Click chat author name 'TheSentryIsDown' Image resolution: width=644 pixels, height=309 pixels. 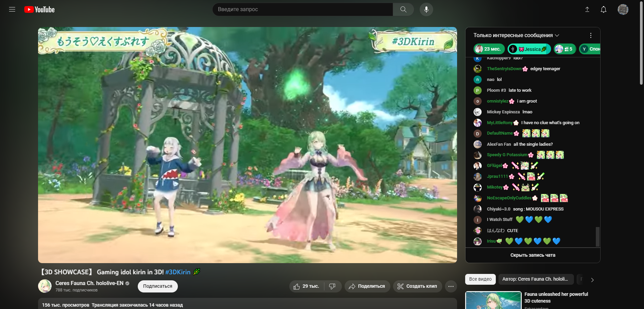tap(504, 69)
